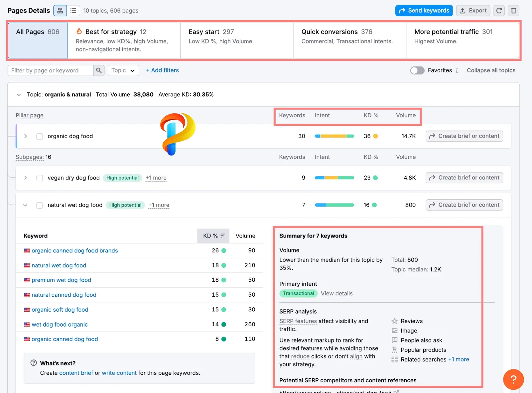This screenshot has height=393, width=532.
Task: Check the organic dog food checkbox
Action: coord(40,136)
